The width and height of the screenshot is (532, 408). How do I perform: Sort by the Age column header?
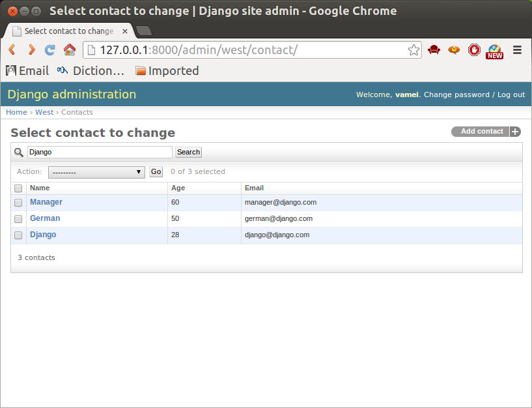coord(178,188)
